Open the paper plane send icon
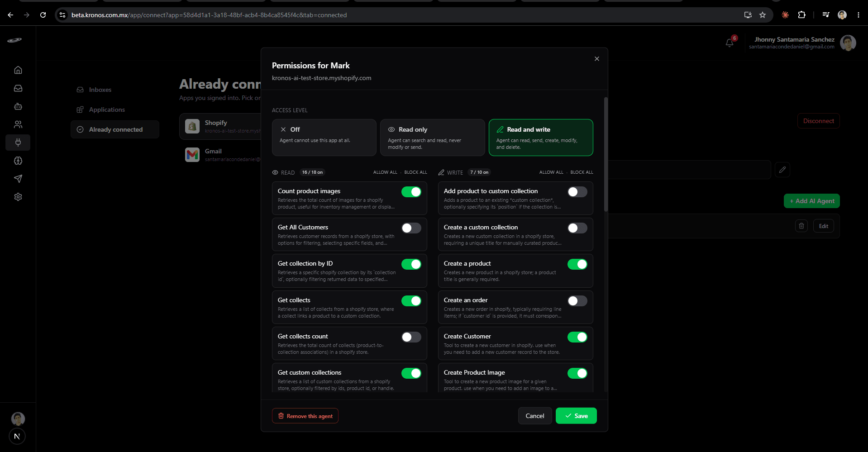Image resolution: width=868 pixels, height=452 pixels. [x=18, y=179]
